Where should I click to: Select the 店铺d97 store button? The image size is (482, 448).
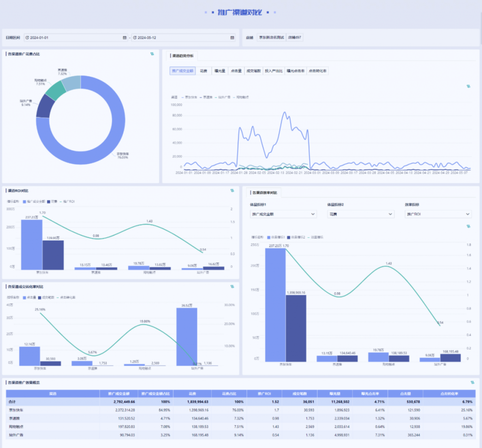295,38
